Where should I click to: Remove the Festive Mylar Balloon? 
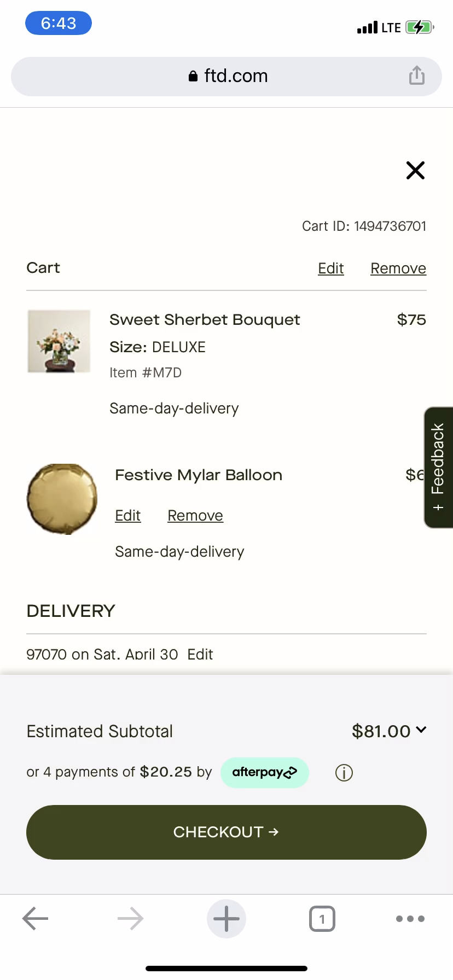pos(195,516)
